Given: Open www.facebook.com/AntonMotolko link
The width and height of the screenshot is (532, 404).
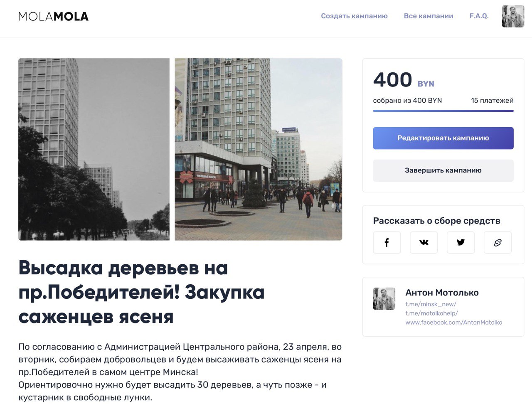Looking at the screenshot, I should 454,323.
